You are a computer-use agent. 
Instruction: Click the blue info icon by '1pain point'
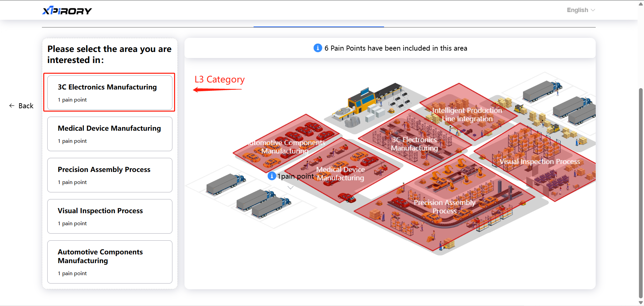[x=272, y=176]
